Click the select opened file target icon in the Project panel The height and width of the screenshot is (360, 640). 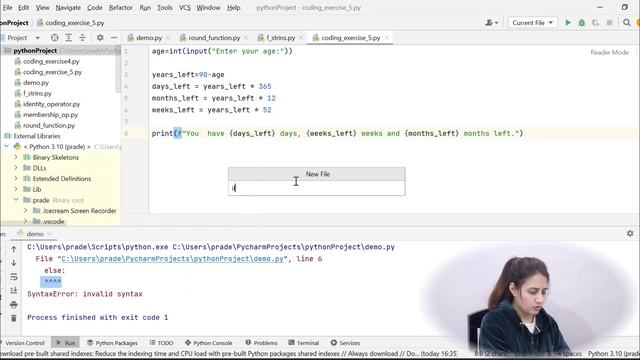pos(54,38)
